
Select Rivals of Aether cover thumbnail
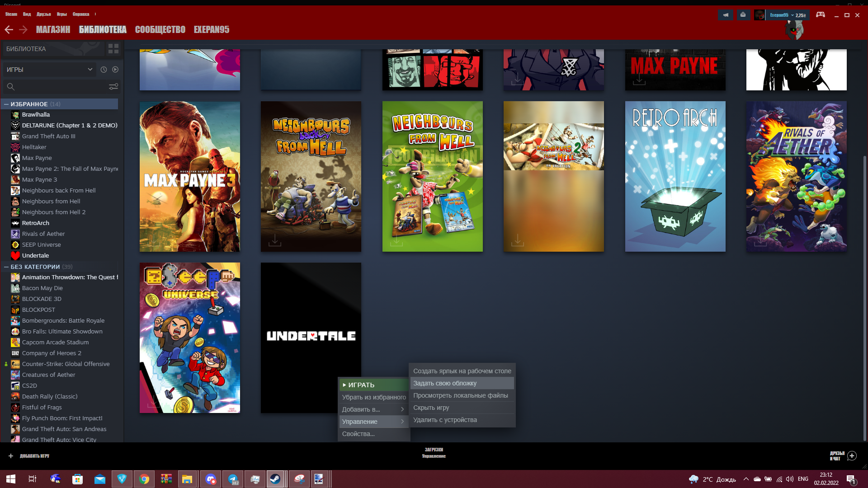pyautogui.click(x=796, y=176)
